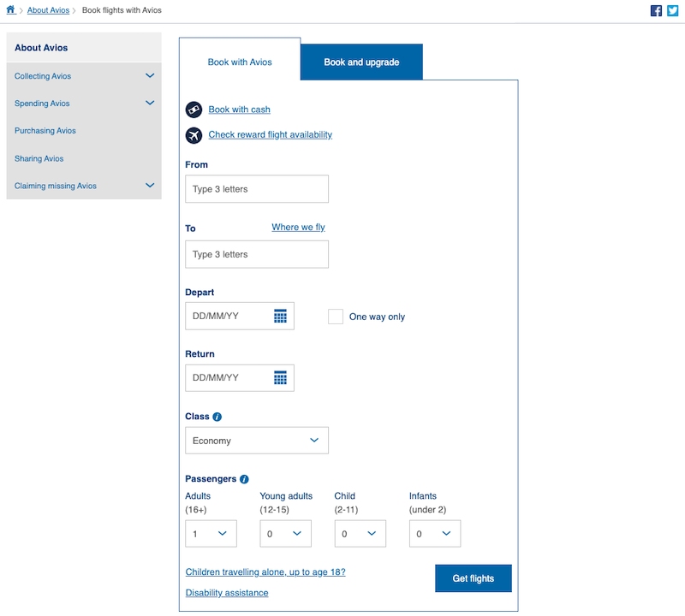The width and height of the screenshot is (685, 616).
Task: Go to About Avios breadcrumb link
Action: 49,10
